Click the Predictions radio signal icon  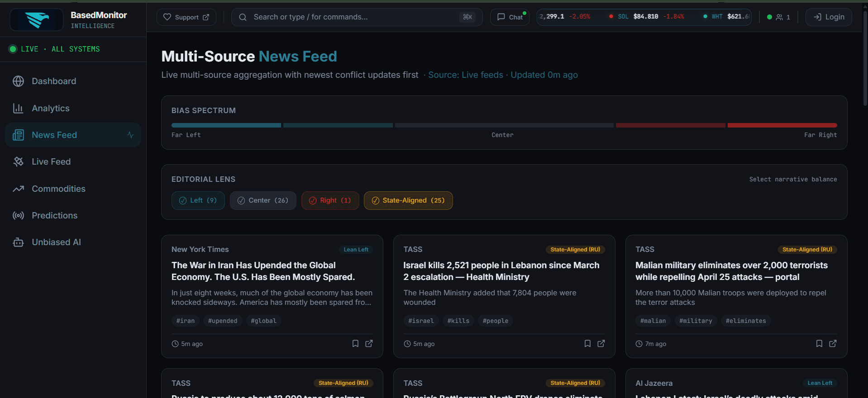pos(18,215)
